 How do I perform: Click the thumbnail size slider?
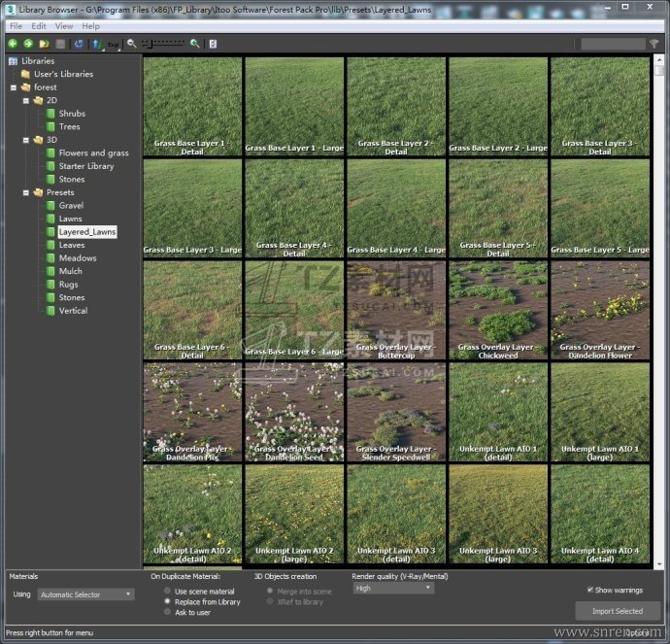[163, 44]
